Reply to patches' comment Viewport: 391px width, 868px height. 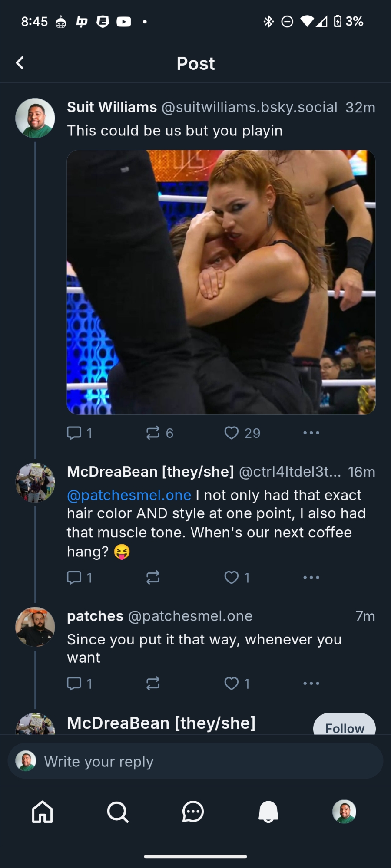coord(74,684)
